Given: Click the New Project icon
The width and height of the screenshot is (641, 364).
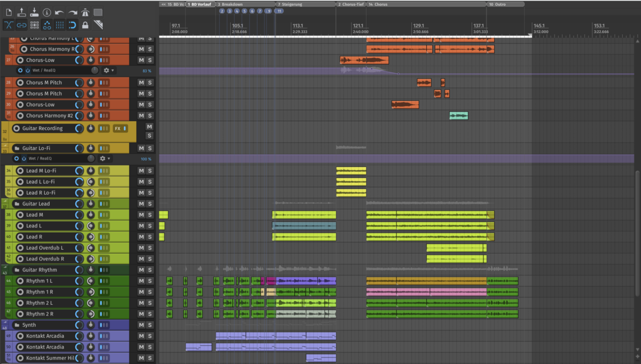Looking at the screenshot, I should click(9, 12).
